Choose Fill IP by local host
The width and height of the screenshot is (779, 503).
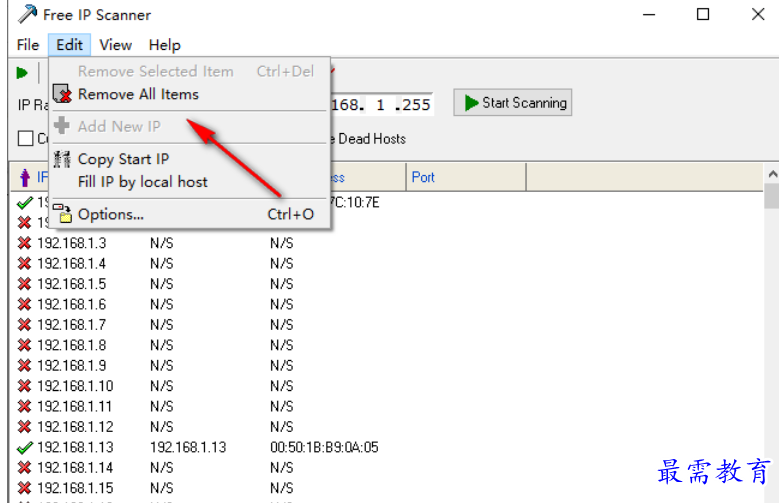(x=190, y=182)
